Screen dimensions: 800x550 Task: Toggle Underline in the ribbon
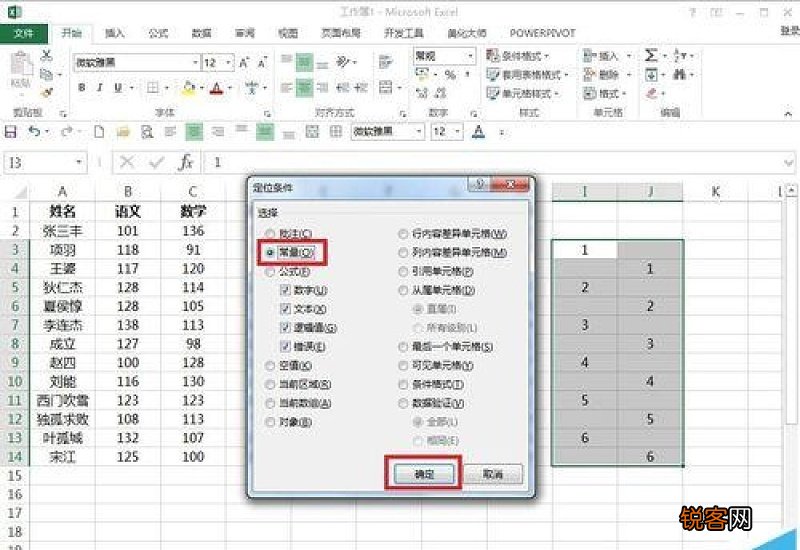coord(118,88)
